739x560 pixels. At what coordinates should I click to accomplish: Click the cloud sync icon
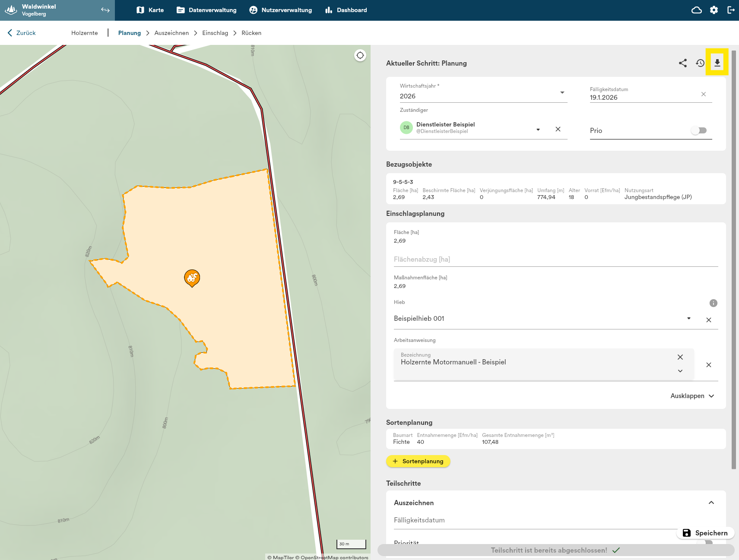click(696, 10)
